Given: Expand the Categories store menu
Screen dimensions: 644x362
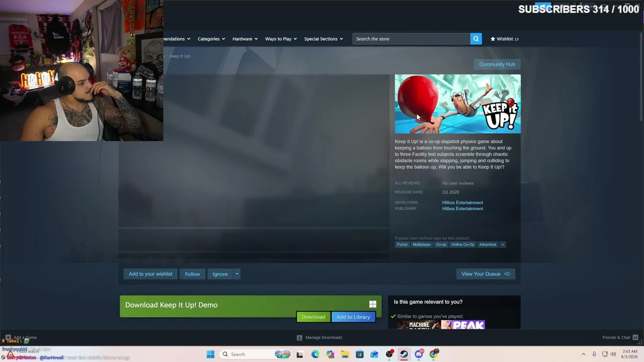Looking at the screenshot, I should (x=211, y=39).
